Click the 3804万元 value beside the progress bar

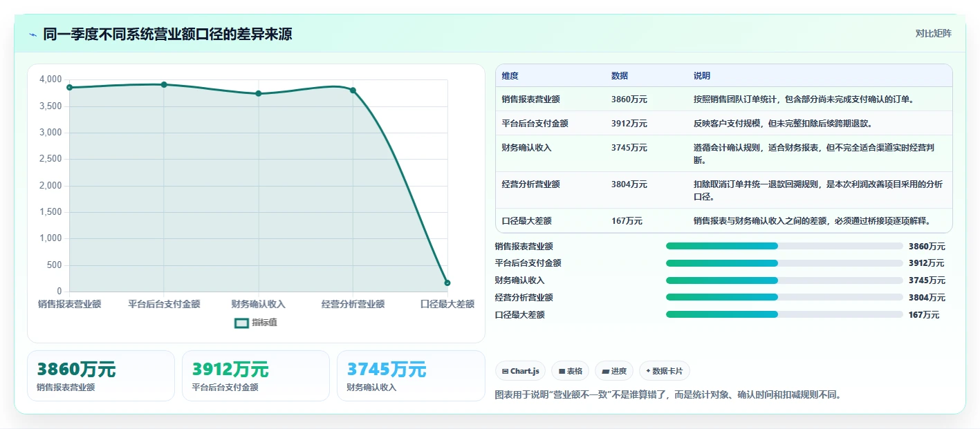(927, 298)
